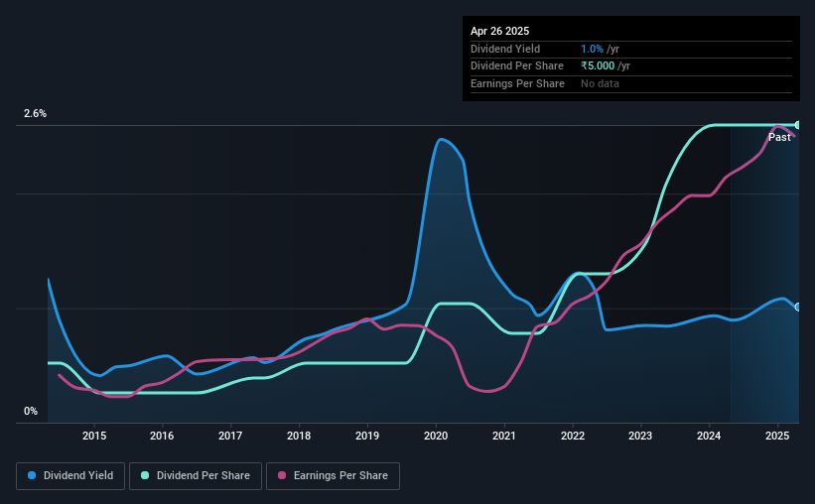Click the 2021 x-axis label
This screenshot has width=815, height=504.
[503, 436]
